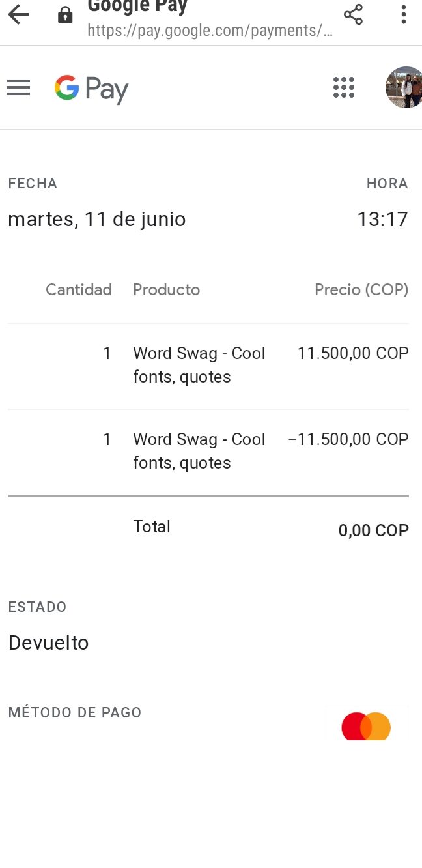Tap the Precio (COP) column header
422x868 pixels.
tap(361, 290)
